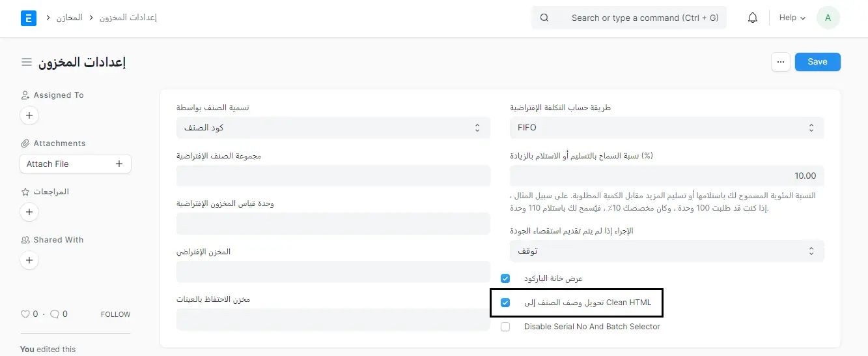
Task: Add a review with plus under المراجعات
Action: pos(29,212)
